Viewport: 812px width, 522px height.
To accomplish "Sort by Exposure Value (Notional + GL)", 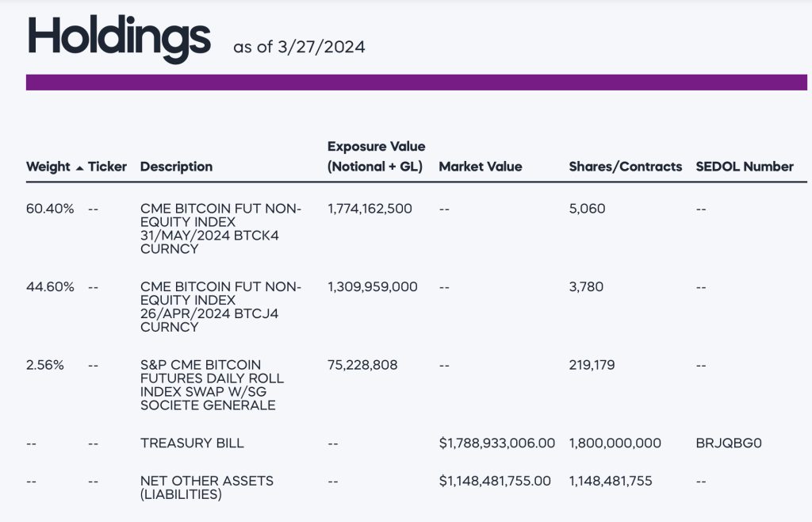I will click(376, 156).
